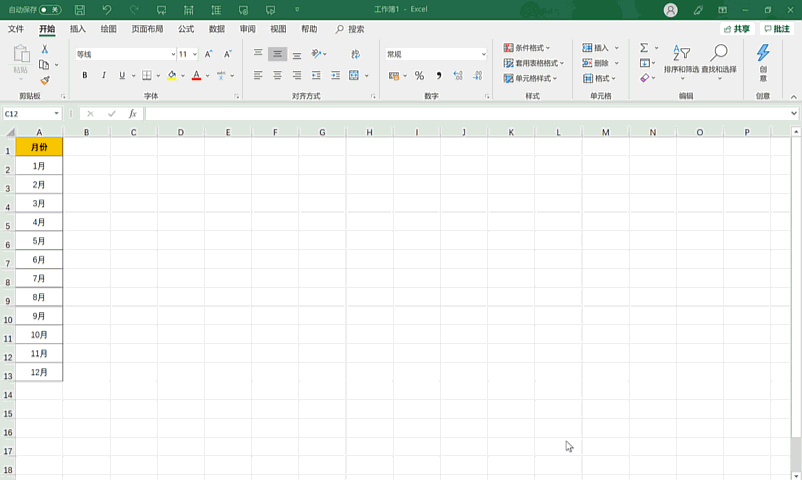Viewport: 802px width, 480px height.
Task: Click the Paste clipboard icon
Action: click(21, 54)
